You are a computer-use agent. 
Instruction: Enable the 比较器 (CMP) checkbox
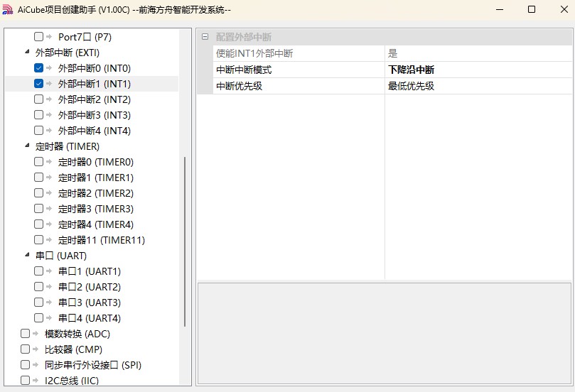pyautogui.click(x=25, y=349)
